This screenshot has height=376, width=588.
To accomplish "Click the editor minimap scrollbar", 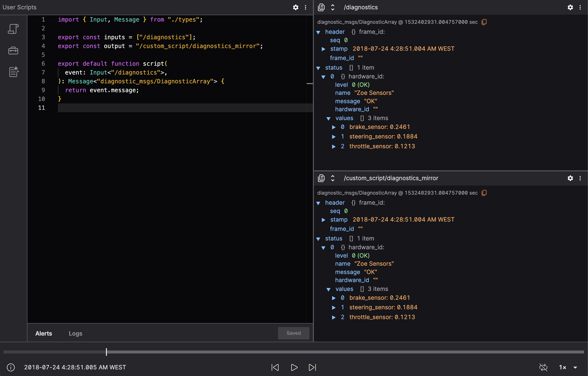I will (x=310, y=169).
